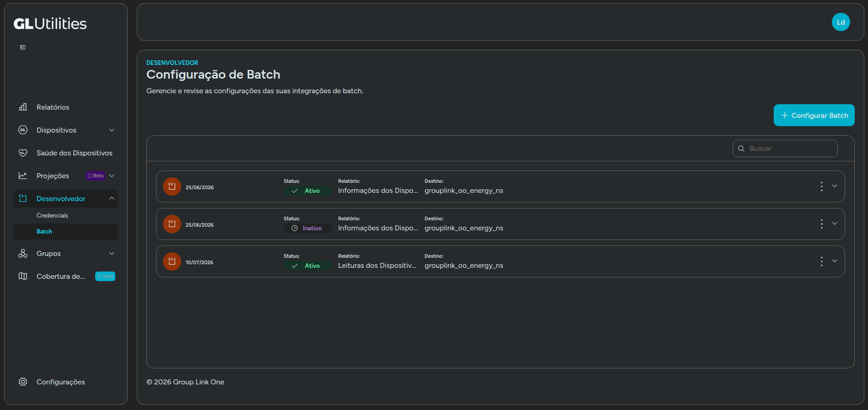Image resolution: width=868 pixels, height=410 pixels.
Task: Click the Desenvolvedor code bracket icon
Action: click(23, 198)
